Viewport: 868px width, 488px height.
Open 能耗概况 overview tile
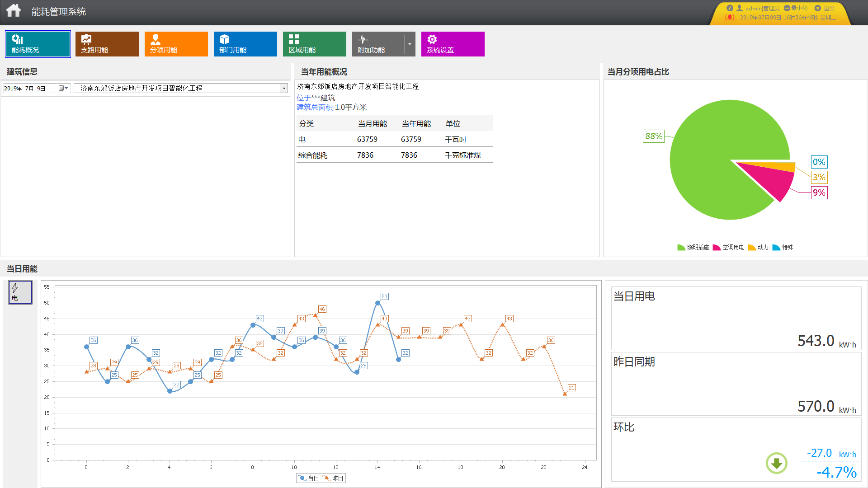click(x=38, y=44)
